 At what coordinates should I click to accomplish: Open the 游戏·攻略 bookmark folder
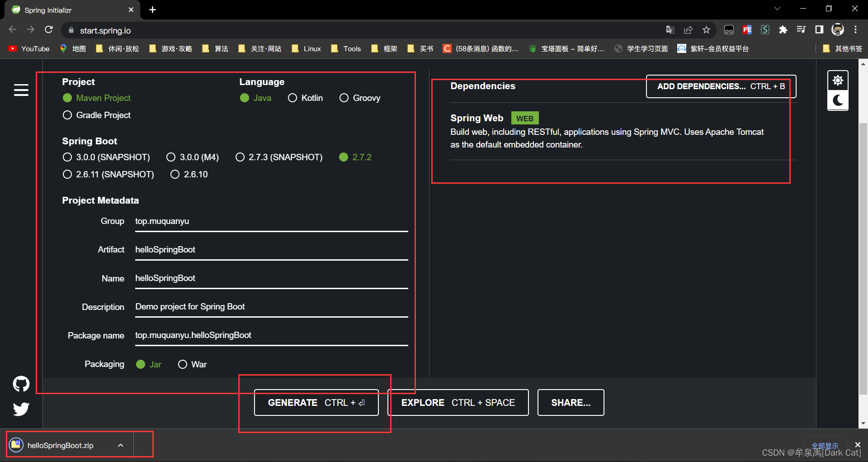click(170, 48)
